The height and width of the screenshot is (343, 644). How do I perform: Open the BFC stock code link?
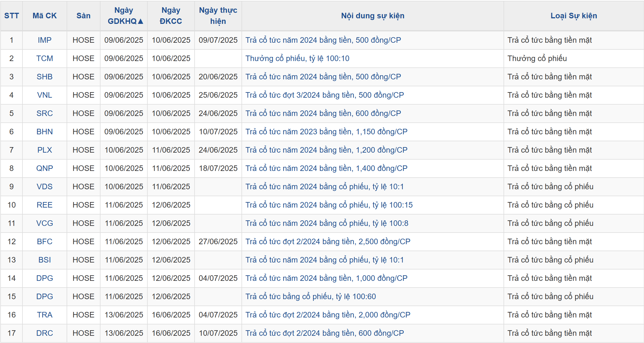click(44, 241)
